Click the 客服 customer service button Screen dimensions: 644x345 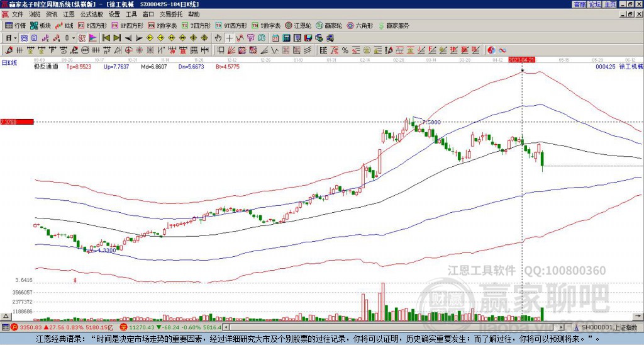point(579,4)
